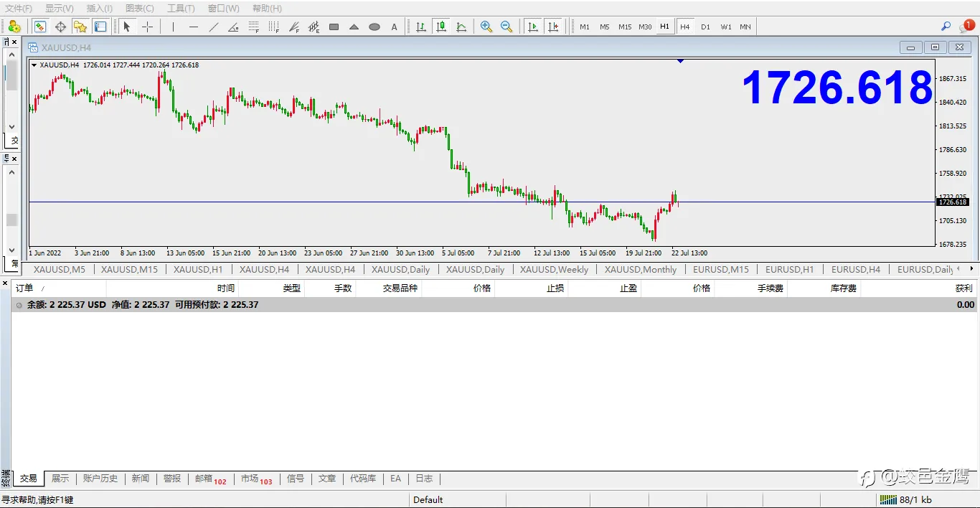Screen dimensions: 980x508
Task: Set timeframe to M15
Action: point(625,27)
